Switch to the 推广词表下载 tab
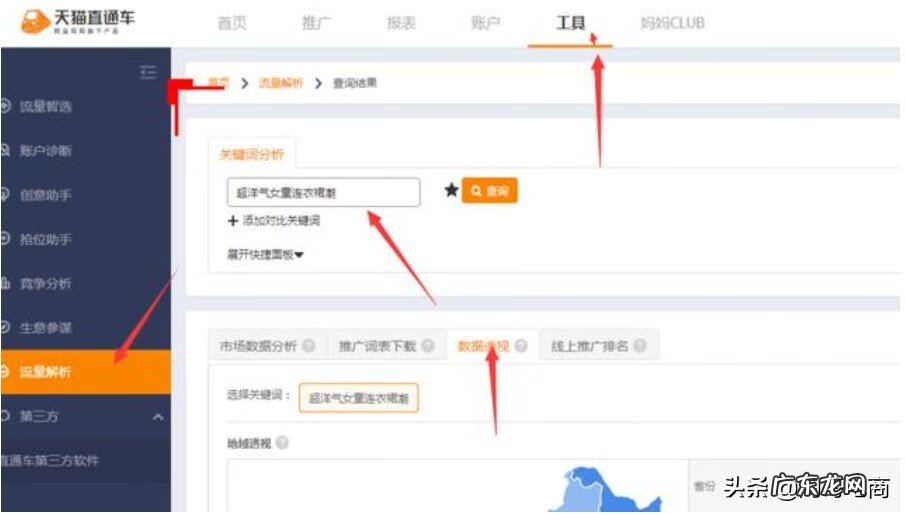The width and height of the screenshot is (905, 514). 377,346
